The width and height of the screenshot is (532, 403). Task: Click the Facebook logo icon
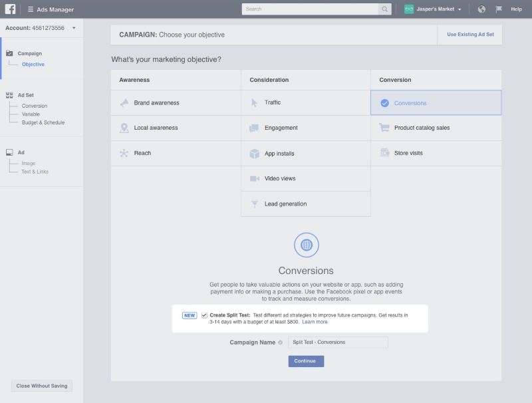click(10, 9)
